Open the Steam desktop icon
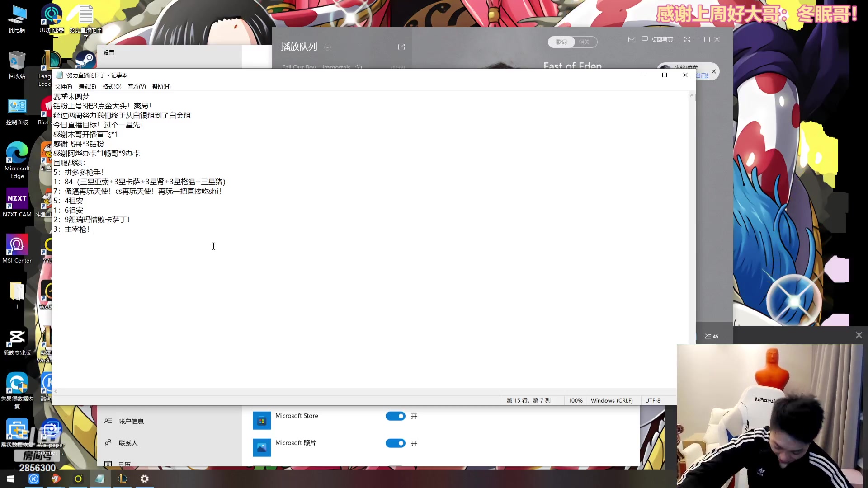This screenshot has height=488, width=868. click(x=85, y=60)
